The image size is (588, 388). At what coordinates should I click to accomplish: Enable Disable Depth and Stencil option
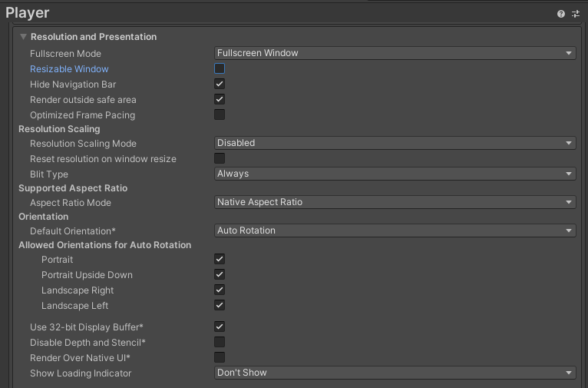(x=220, y=342)
